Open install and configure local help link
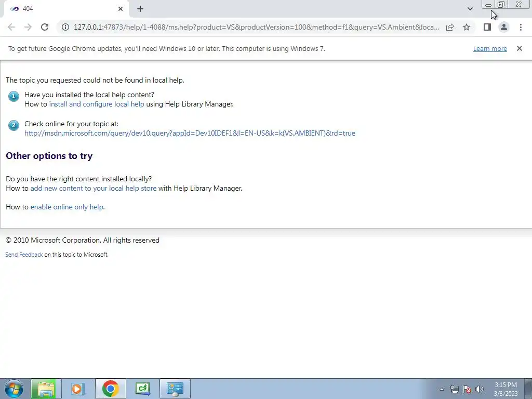Viewport: 532px width, 399px height. point(97,104)
